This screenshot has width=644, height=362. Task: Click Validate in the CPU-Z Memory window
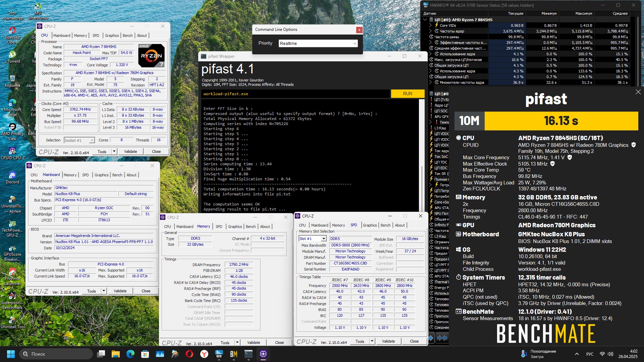coord(254,343)
